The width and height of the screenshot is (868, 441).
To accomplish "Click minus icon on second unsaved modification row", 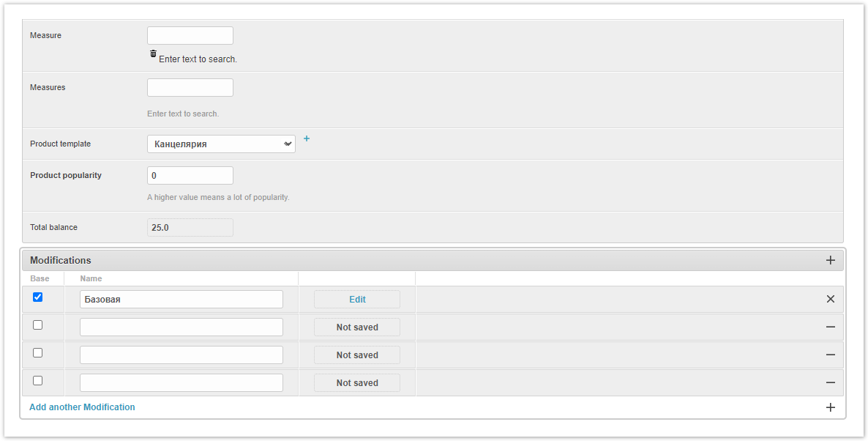I will tap(830, 355).
